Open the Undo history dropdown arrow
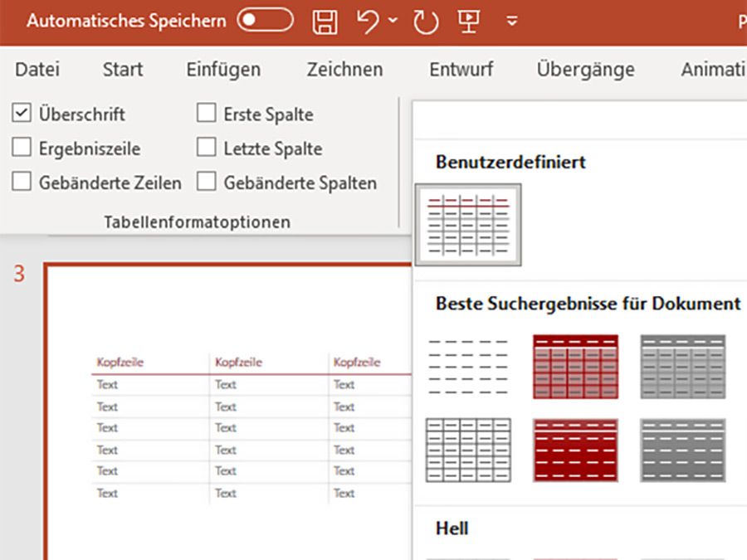 click(x=393, y=21)
